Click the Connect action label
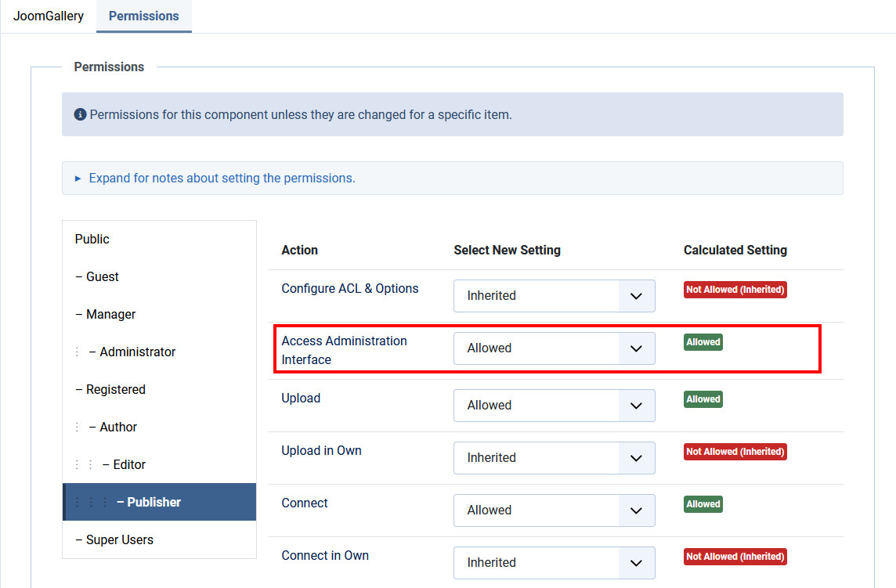This screenshot has width=896, height=588. tap(305, 503)
